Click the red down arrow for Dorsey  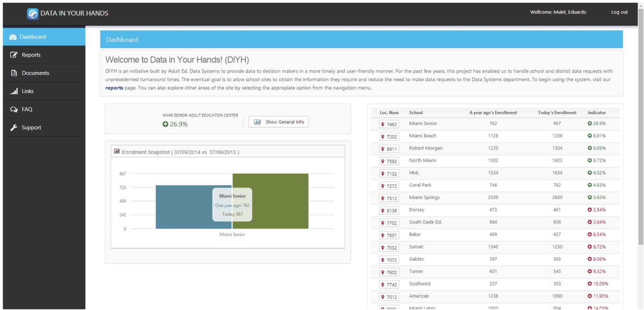pos(589,210)
